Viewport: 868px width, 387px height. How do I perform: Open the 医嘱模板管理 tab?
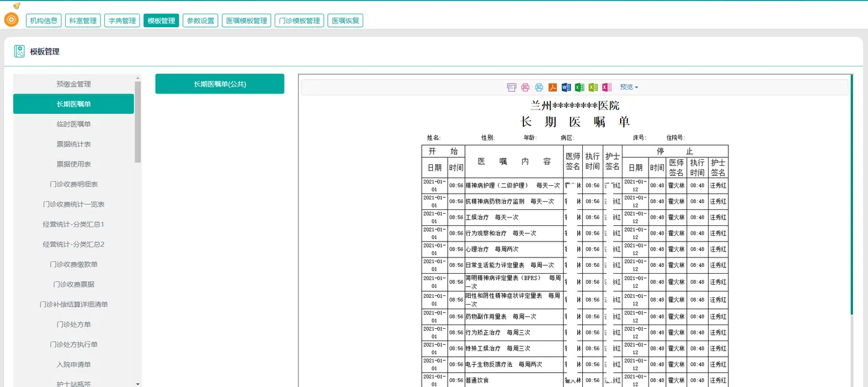(249, 20)
